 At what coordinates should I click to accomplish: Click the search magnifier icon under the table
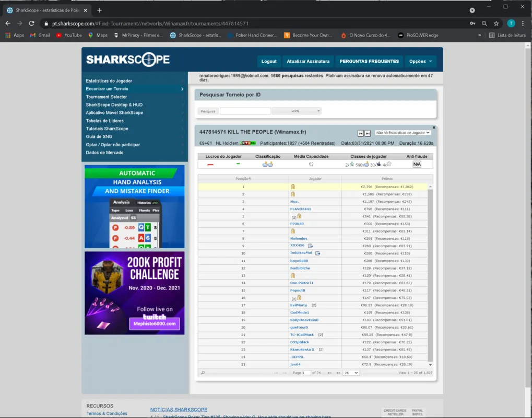[x=203, y=373]
